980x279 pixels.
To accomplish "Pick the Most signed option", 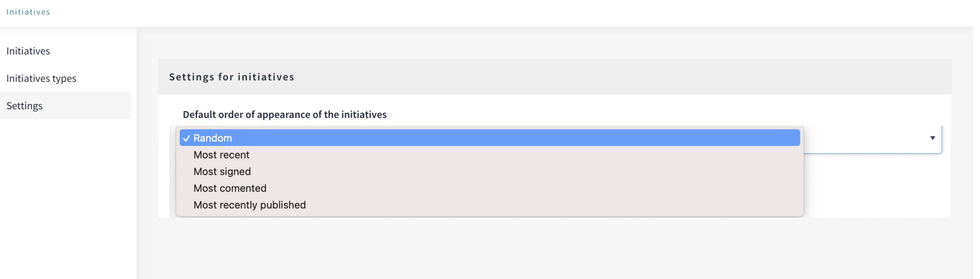I will pyautogui.click(x=222, y=171).
